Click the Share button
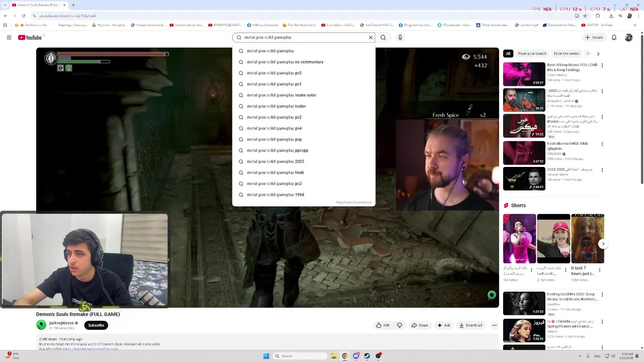This screenshot has height=362, width=644. pos(420,325)
